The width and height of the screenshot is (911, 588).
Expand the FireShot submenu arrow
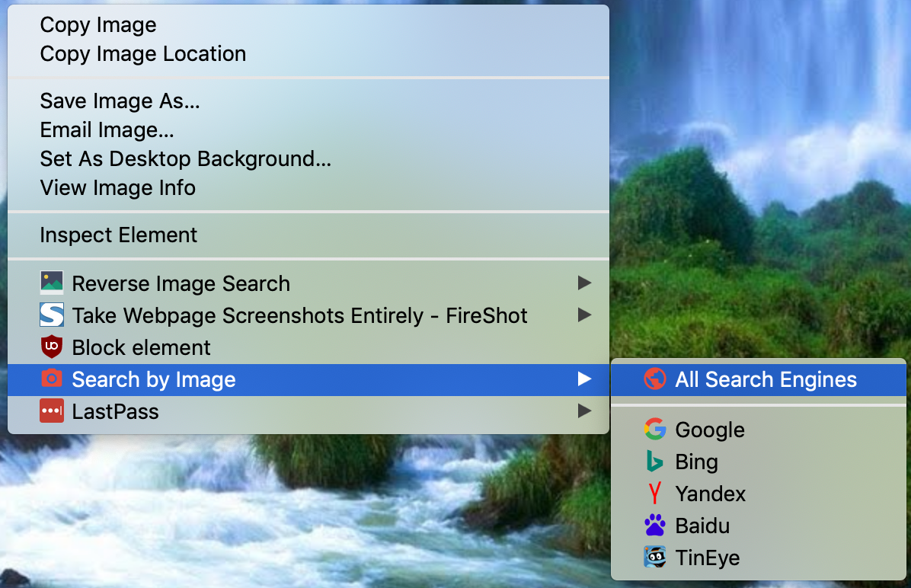click(584, 315)
